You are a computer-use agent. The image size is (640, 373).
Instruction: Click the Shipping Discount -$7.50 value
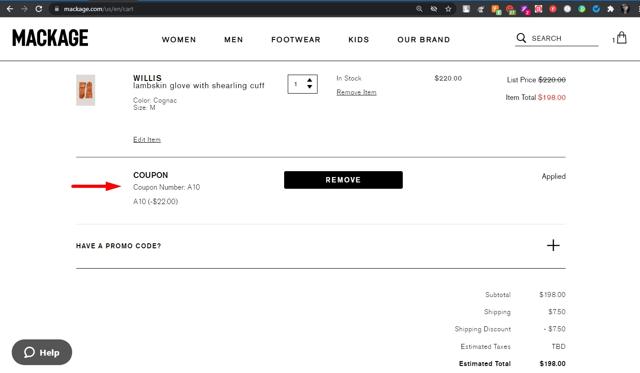point(554,329)
